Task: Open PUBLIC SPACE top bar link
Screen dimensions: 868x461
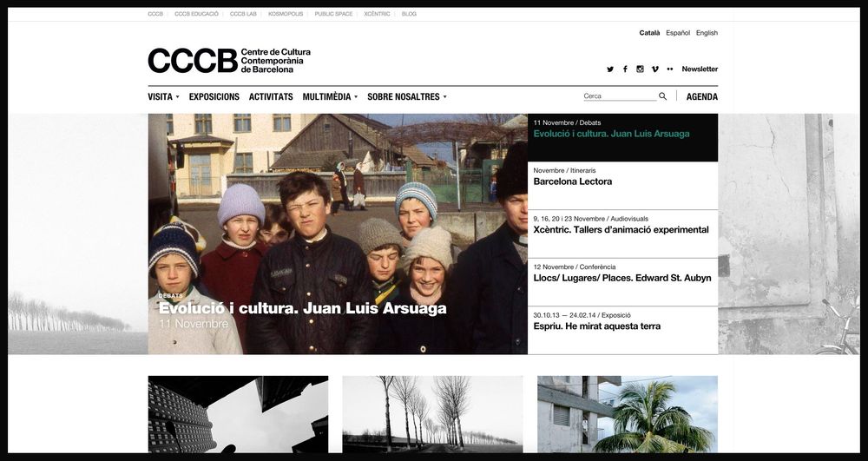Action: pos(333,14)
